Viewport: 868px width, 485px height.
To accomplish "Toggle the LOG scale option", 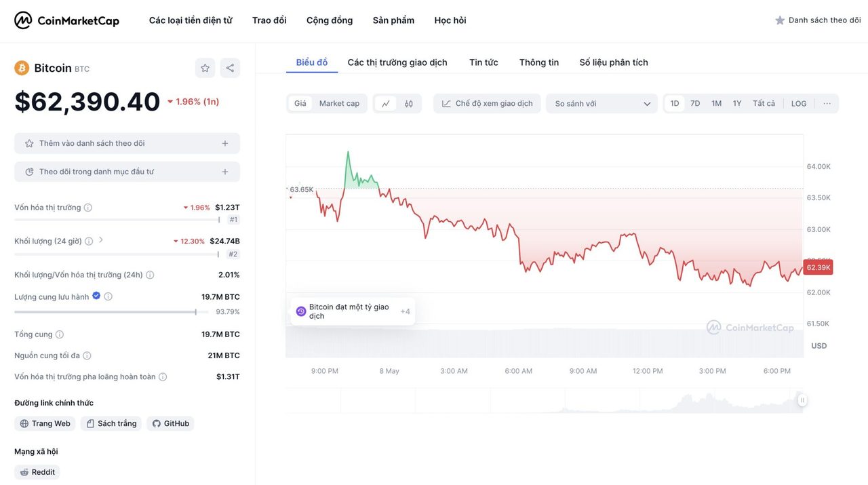I will [799, 104].
